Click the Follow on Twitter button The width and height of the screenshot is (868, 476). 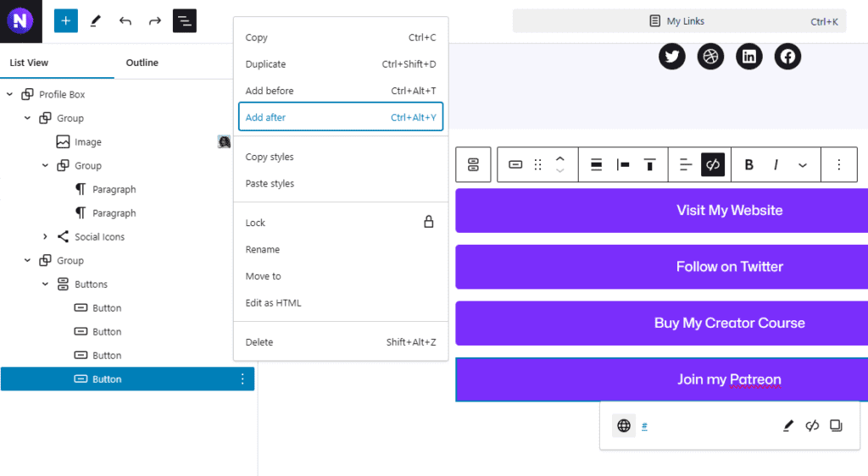click(661, 267)
